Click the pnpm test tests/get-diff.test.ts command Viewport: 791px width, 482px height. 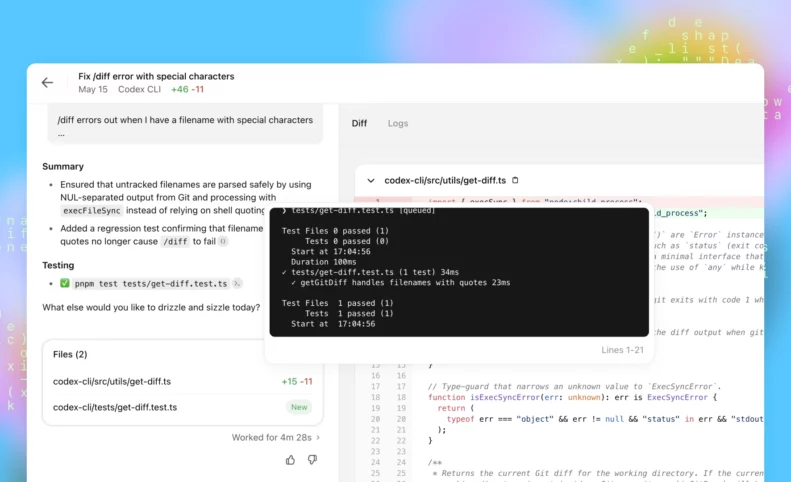(x=151, y=284)
